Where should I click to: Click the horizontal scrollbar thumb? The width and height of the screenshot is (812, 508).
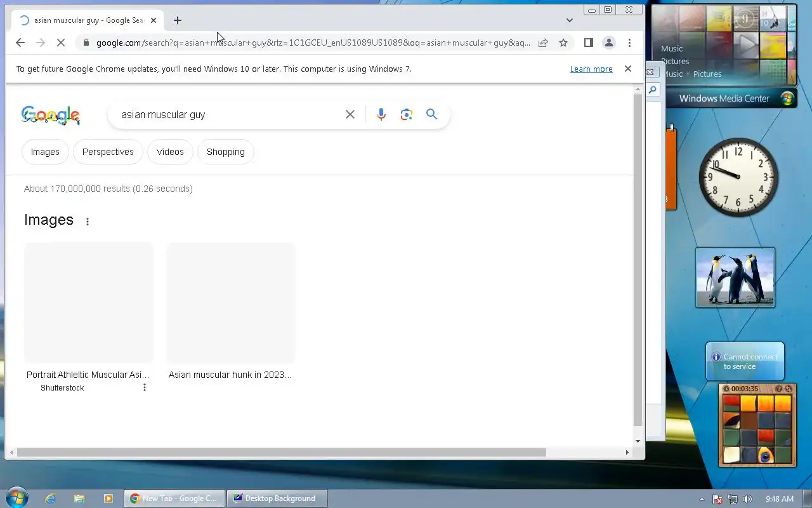[282, 453]
